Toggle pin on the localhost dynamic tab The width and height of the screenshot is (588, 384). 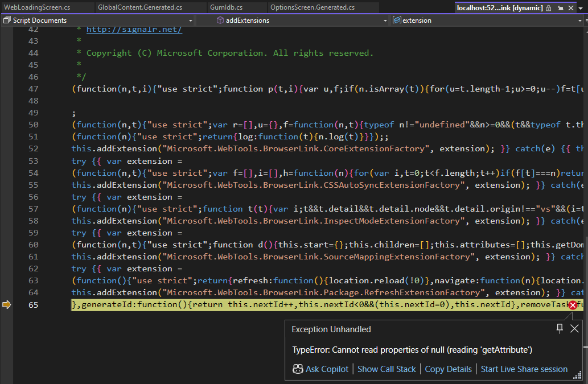point(560,8)
